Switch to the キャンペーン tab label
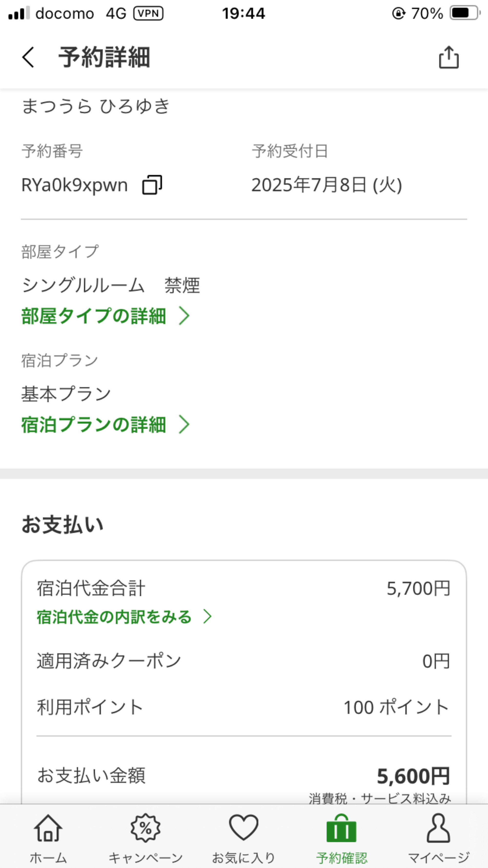The image size is (488, 868). point(146,858)
